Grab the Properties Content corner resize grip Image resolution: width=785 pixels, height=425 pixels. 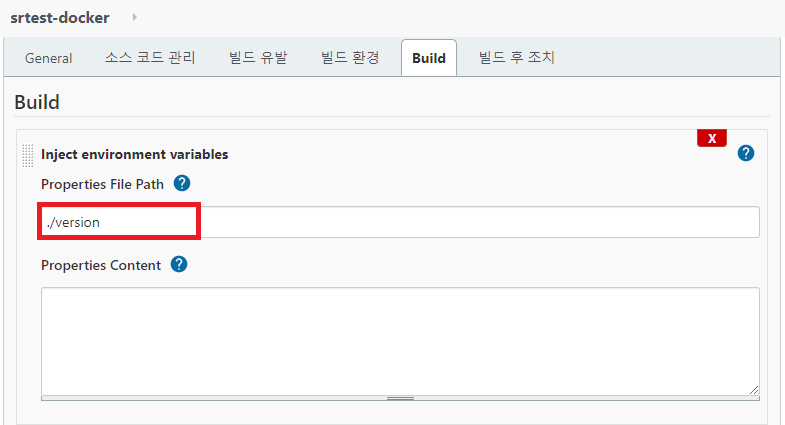pyautogui.click(x=753, y=390)
